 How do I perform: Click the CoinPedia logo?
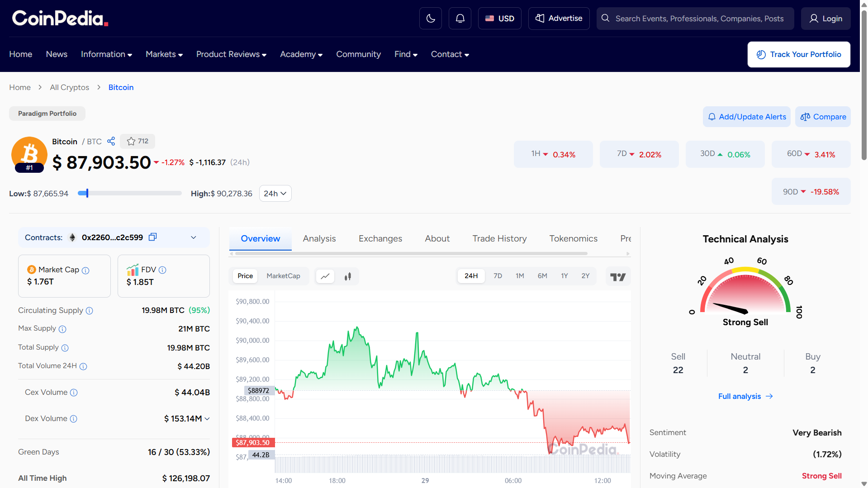pyautogui.click(x=60, y=18)
